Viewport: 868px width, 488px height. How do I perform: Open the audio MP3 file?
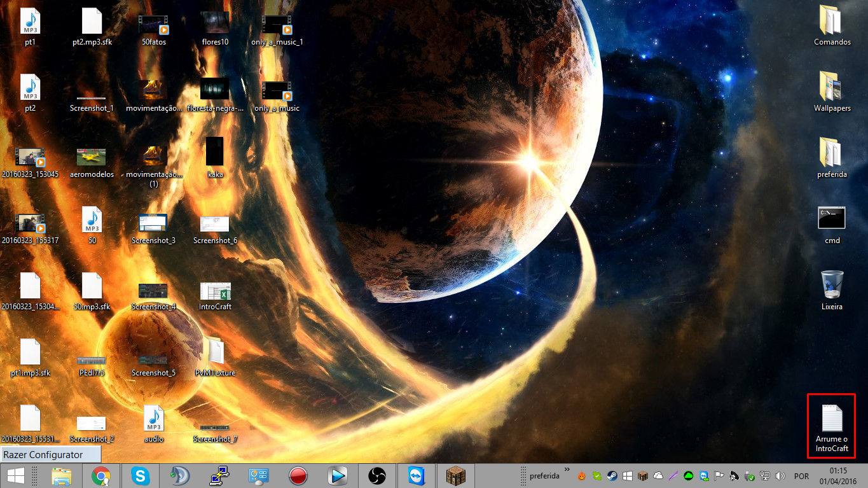(x=153, y=424)
